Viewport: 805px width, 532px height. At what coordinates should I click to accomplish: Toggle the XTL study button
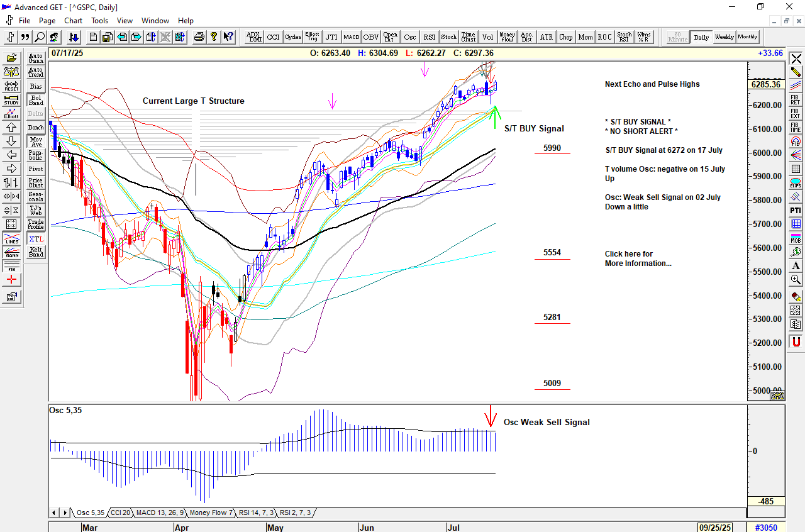point(36,239)
